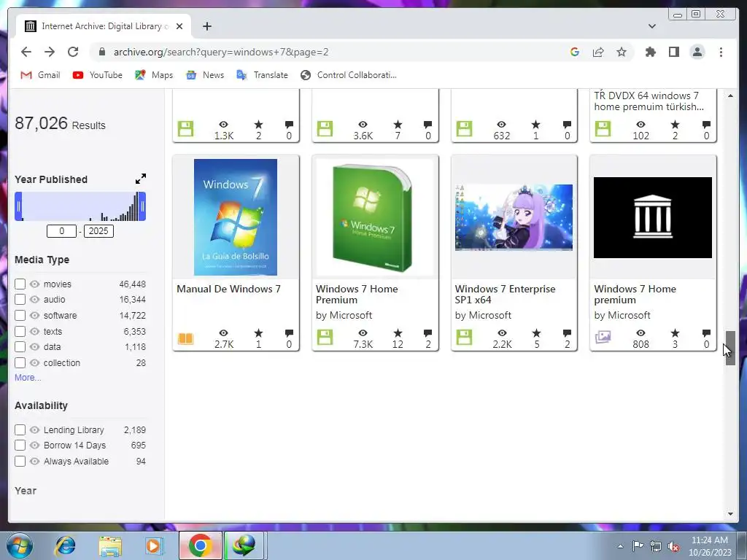The height and width of the screenshot is (560, 747).
Task: Check the data media type checkbox
Action: (20, 346)
